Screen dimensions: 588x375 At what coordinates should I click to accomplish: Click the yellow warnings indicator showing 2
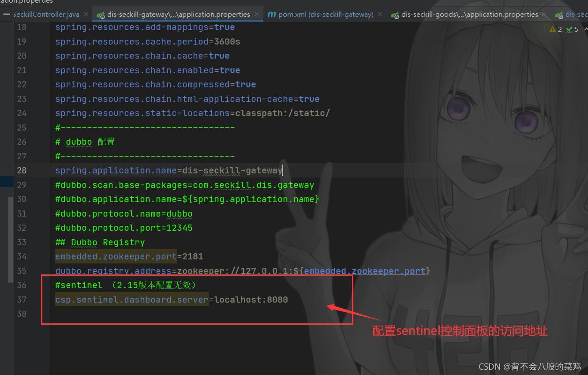point(556,29)
